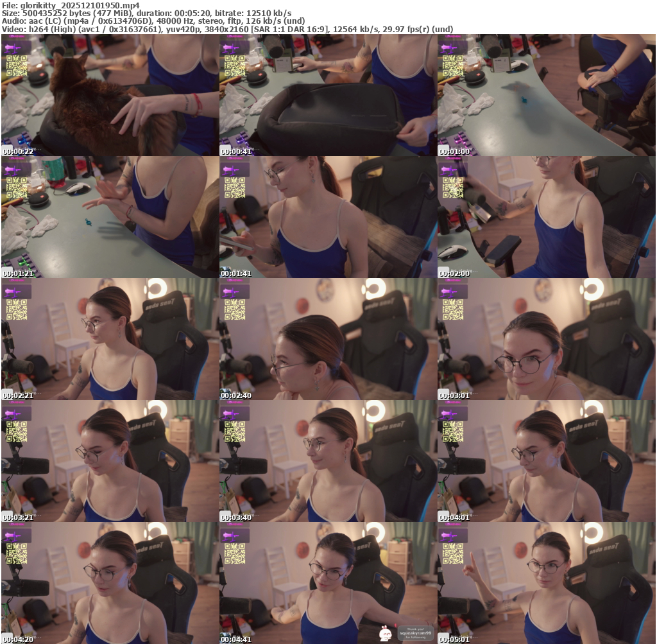Click the bunny mascot icon in the 00:04:41 frame
The width and height of the screenshot is (657, 644).
[x=385, y=632]
